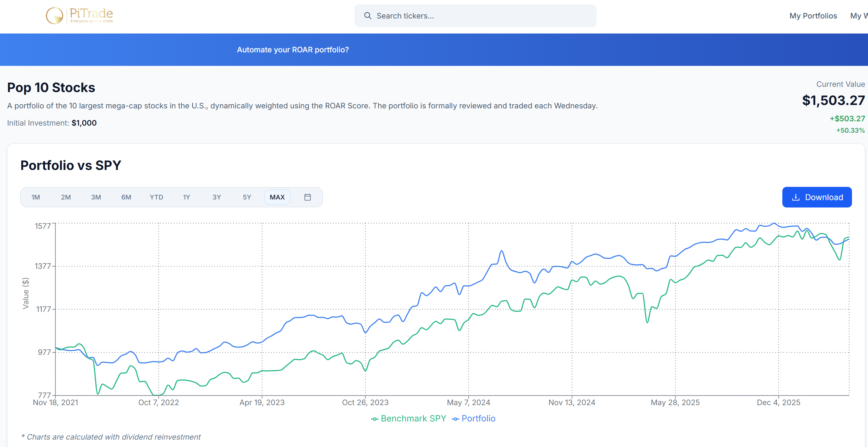
Task: Click the Benchmark SPY legend marker icon
Action: [375, 419]
